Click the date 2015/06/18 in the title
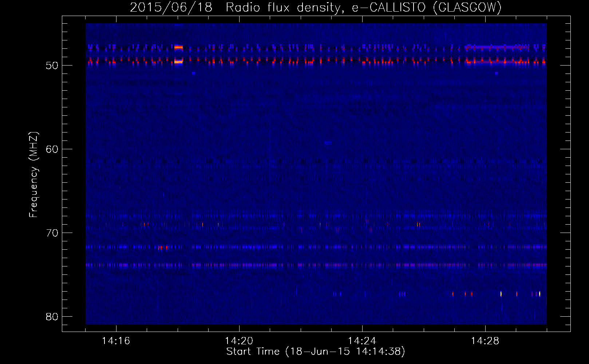 [171, 7]
